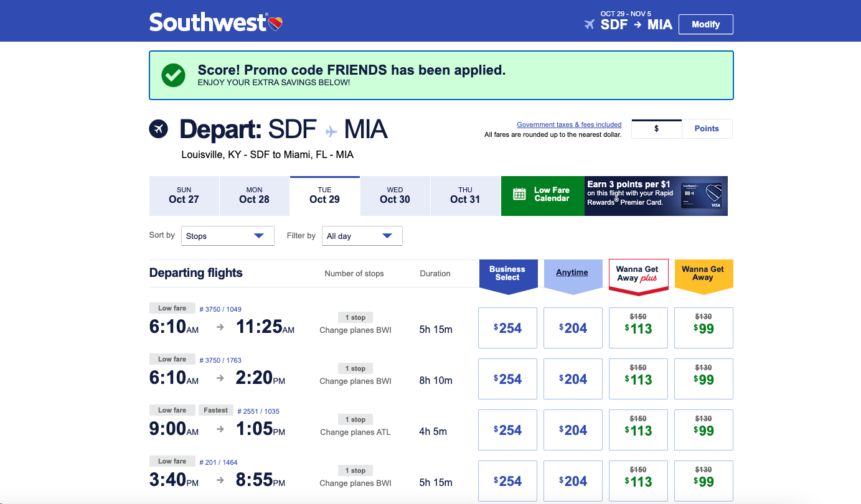Click the Southwest heart logo
This screenshot has width=861, height=504.
pos(276,24)
